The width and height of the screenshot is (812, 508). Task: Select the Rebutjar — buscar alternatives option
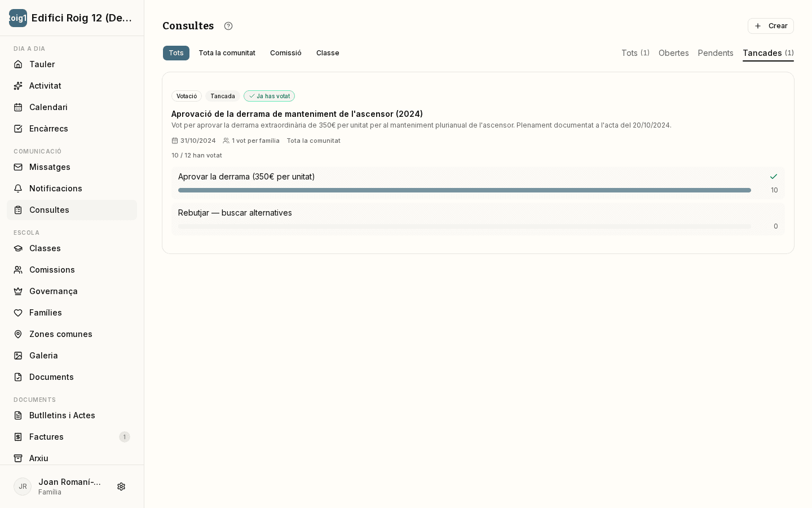tap(478, 219)
